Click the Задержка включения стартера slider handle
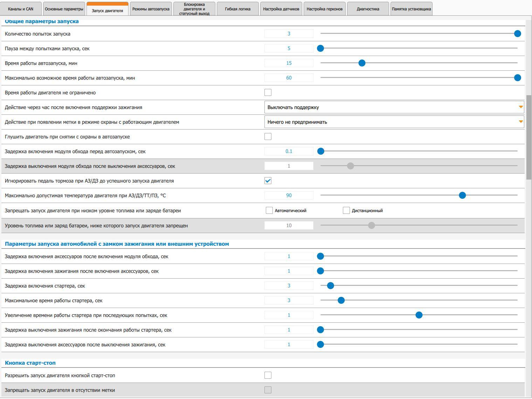 [x=330, y=286]
